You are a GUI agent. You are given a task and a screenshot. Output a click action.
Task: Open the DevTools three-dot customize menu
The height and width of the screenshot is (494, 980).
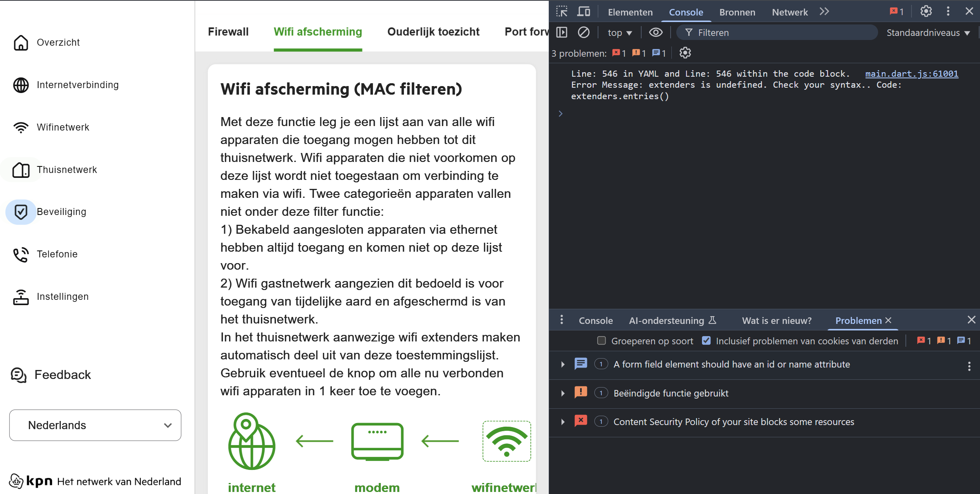click(948, 11)
